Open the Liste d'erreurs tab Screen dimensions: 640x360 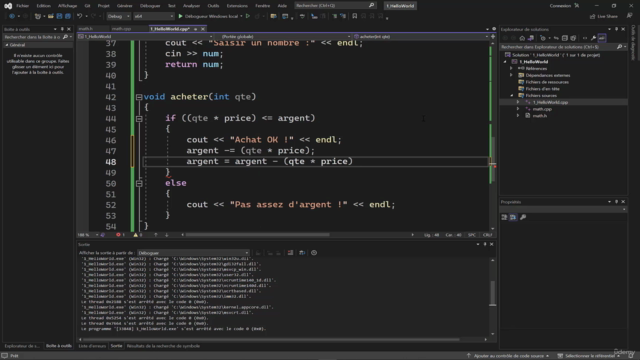[92, 346]
